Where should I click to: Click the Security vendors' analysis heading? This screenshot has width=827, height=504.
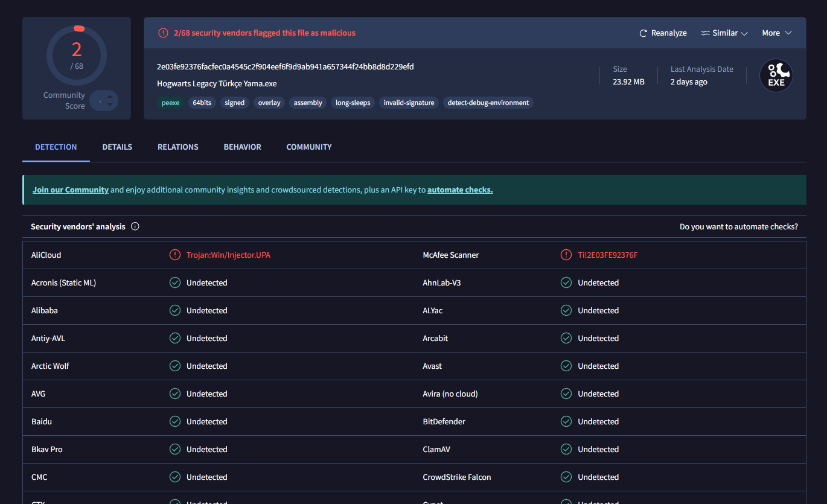[x=78, y=227]
